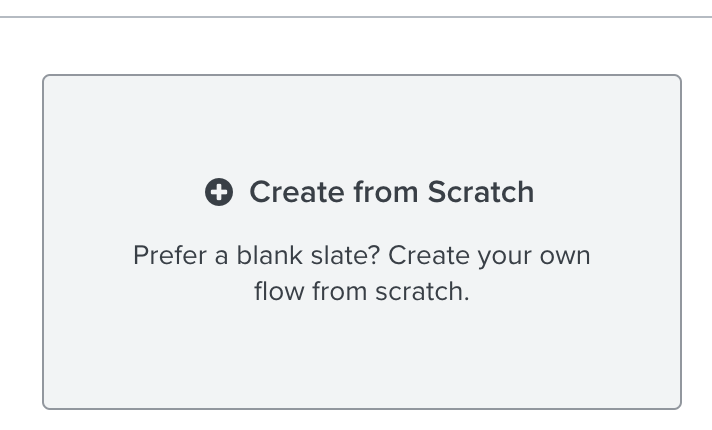Click the gray card's left inner area
This screenshot has width=712, height=430.
point(86,242)
